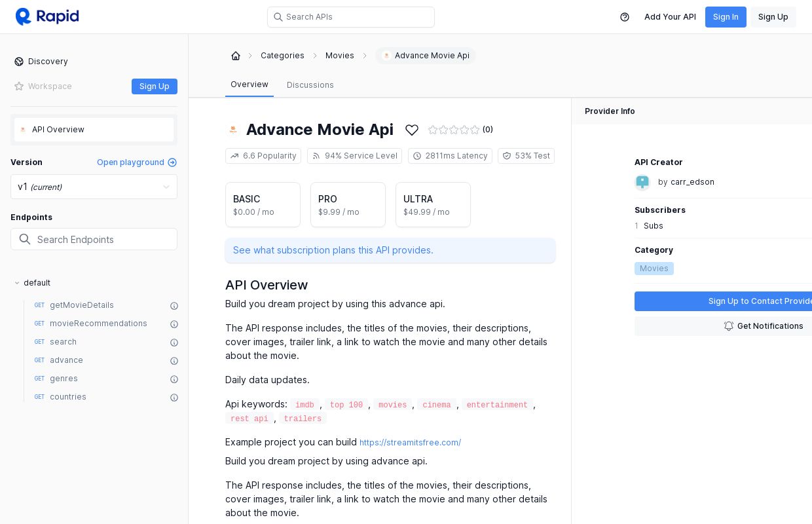Screen dimensions: 812x524
Task: Click Sign Up to Contact Provider button
Action: [723, 301]
